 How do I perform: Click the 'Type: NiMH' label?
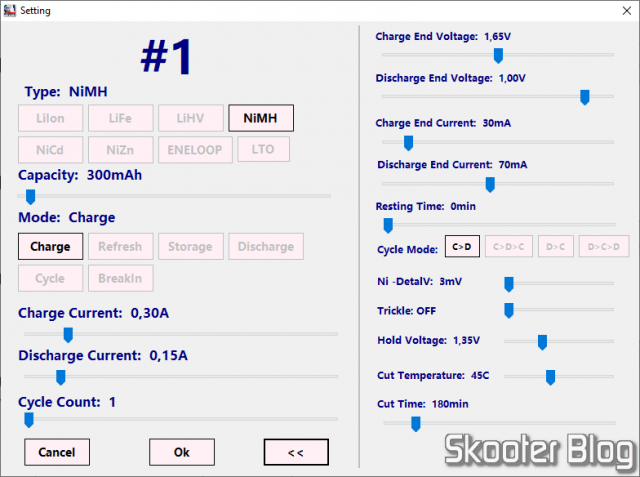click(x=66, y=91)
